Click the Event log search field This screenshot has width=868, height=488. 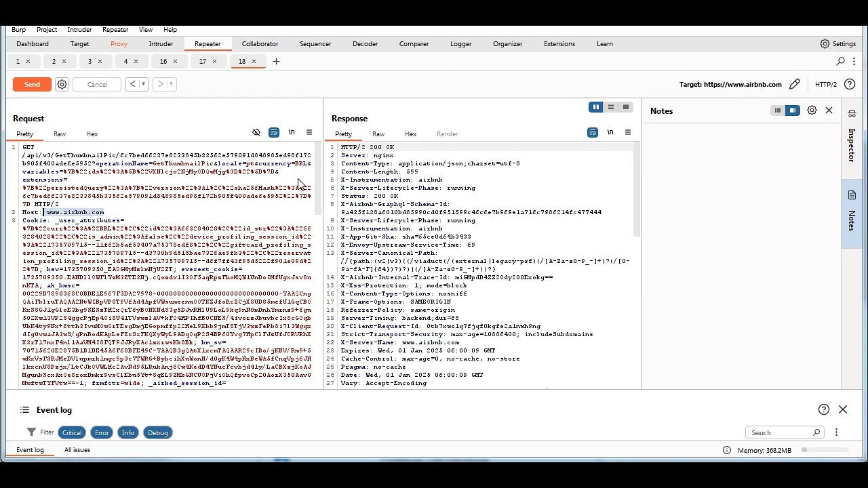785,432
